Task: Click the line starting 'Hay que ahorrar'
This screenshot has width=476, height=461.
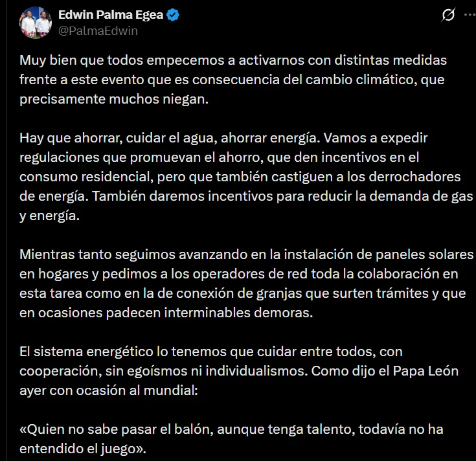Action: tap(223, 138)
